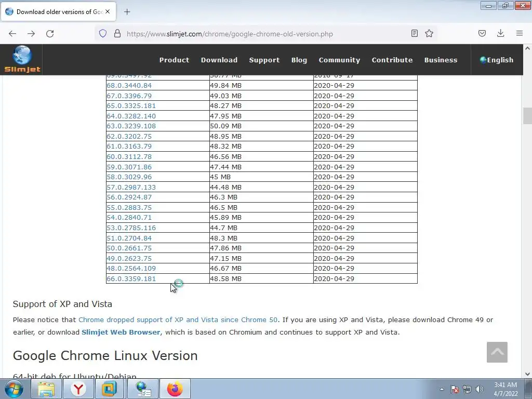
Task: Download Chrome version 48.0.2564.109
Action: 131,269
